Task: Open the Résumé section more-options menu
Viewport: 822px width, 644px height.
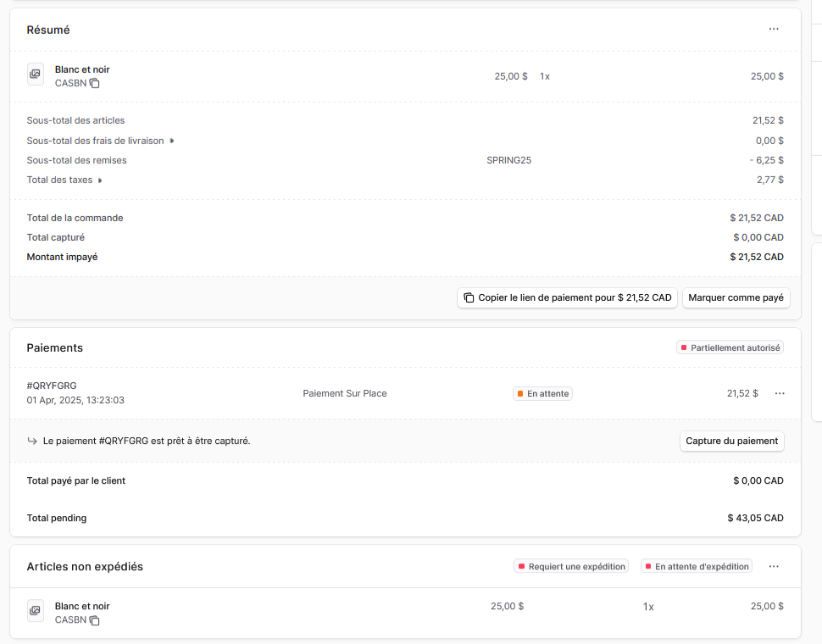Action: click(773, 30)
